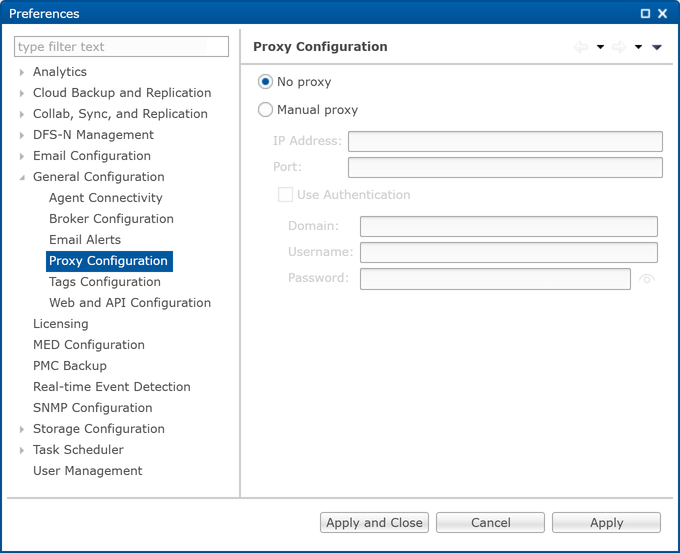Open Broker Configuration page
Viewport: 680px width, 553px height.
coord(111,219)
